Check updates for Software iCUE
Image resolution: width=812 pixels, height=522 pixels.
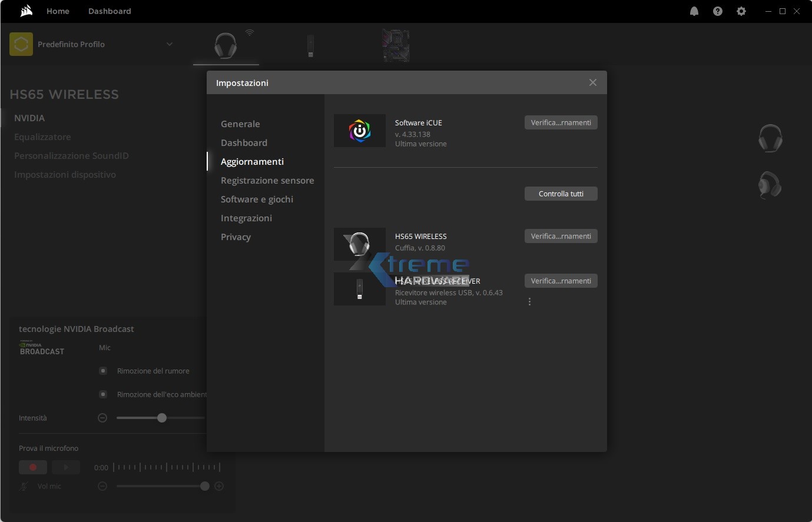click(x=561, y=122)
